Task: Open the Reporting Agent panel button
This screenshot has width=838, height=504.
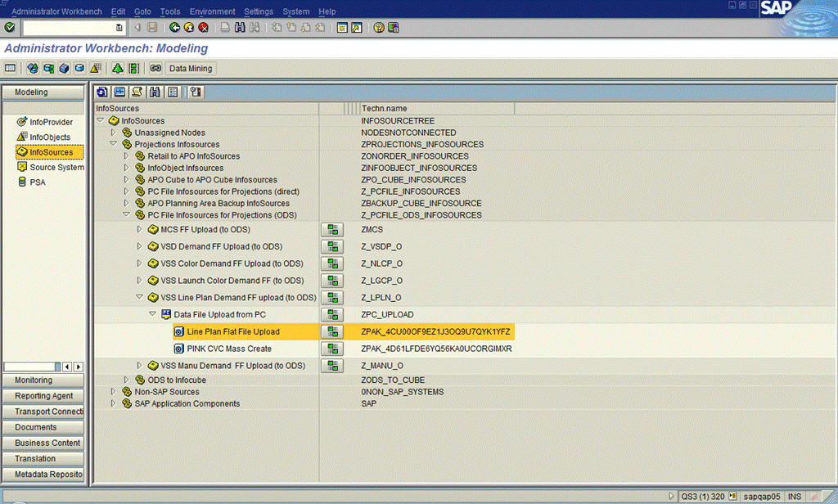Action: point(43,396)
